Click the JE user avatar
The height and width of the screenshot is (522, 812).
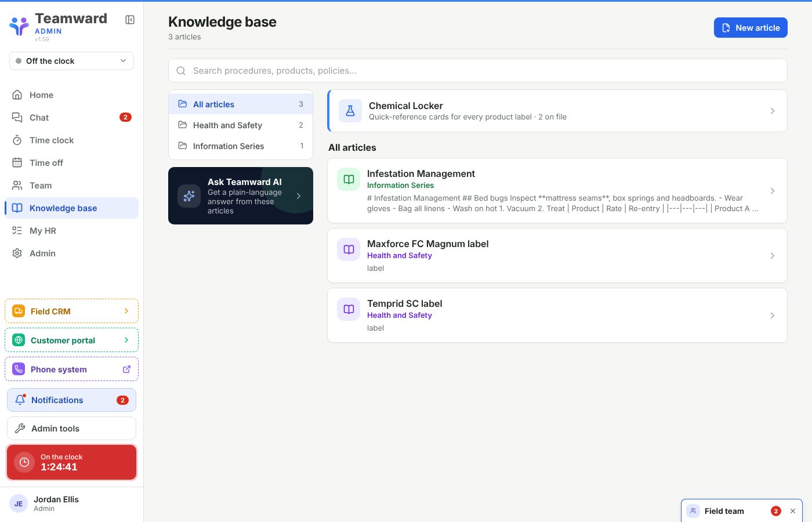coord(19,503)
